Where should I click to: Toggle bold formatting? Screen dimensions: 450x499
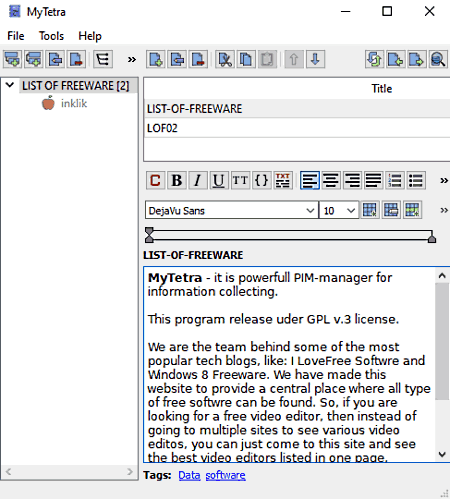tap(177, 181)
